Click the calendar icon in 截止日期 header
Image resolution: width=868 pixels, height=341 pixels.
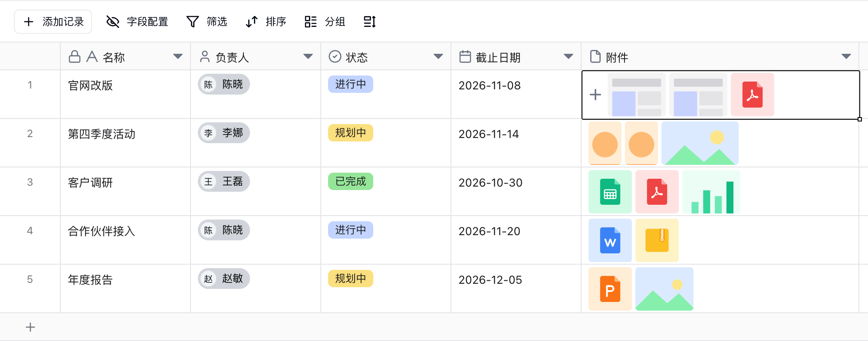[465, 57]
